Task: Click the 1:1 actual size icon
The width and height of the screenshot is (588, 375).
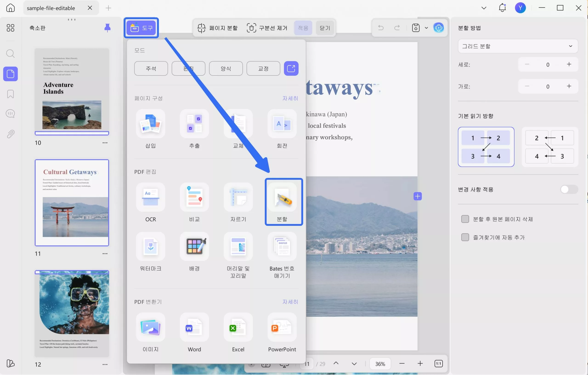Action: (x=438, y=364)
